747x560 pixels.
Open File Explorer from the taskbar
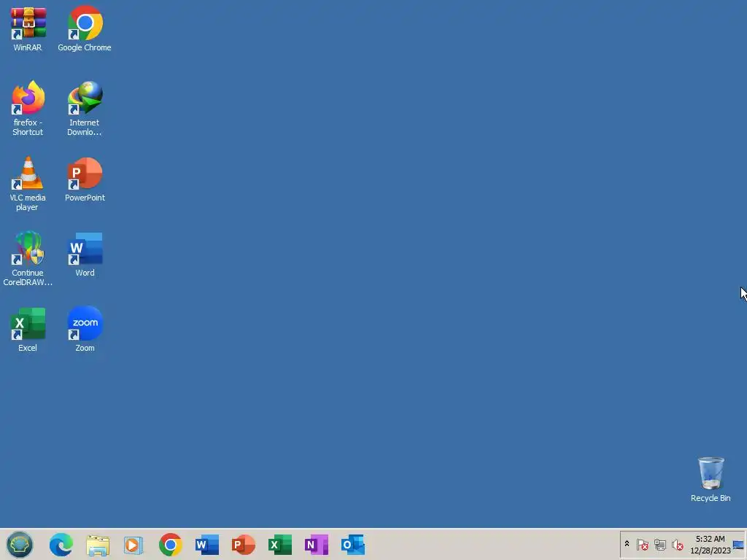click(x=98, y=545)
